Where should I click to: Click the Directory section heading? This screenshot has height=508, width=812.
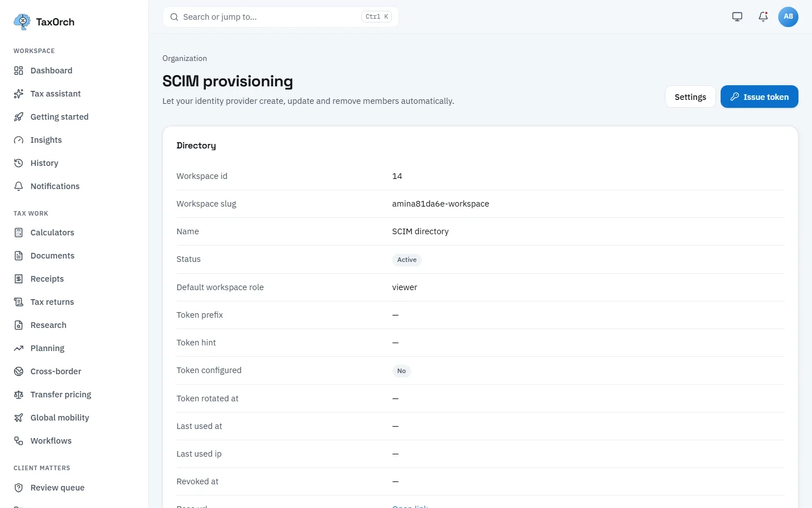(x=196, y=146)
